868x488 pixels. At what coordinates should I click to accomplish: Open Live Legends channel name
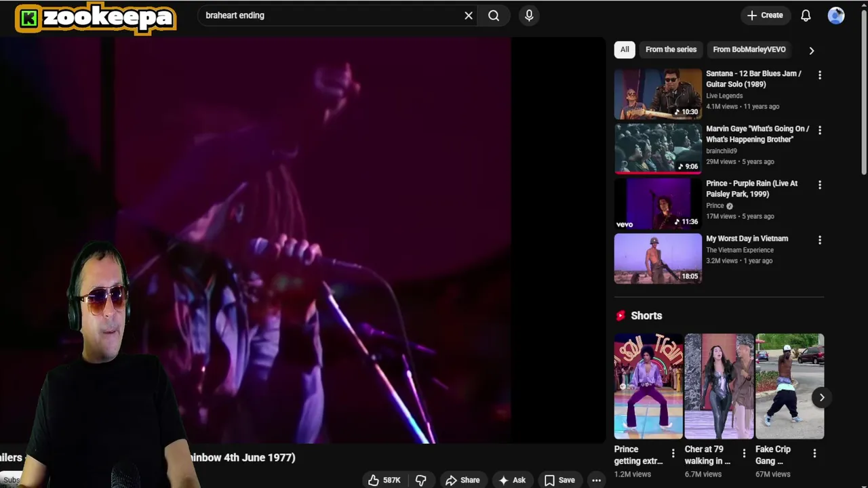pyautogui.click(x=724, y=96)
